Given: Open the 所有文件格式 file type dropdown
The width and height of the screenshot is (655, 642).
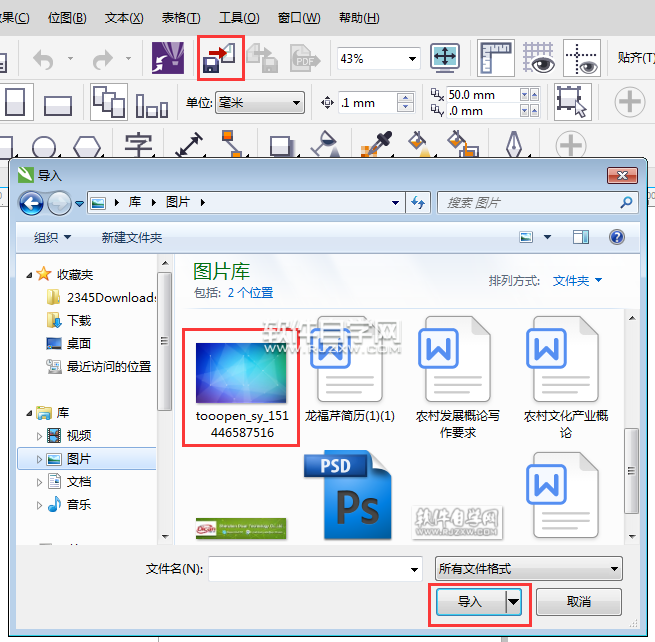Looking at the screenshot, I should (528, 568).
